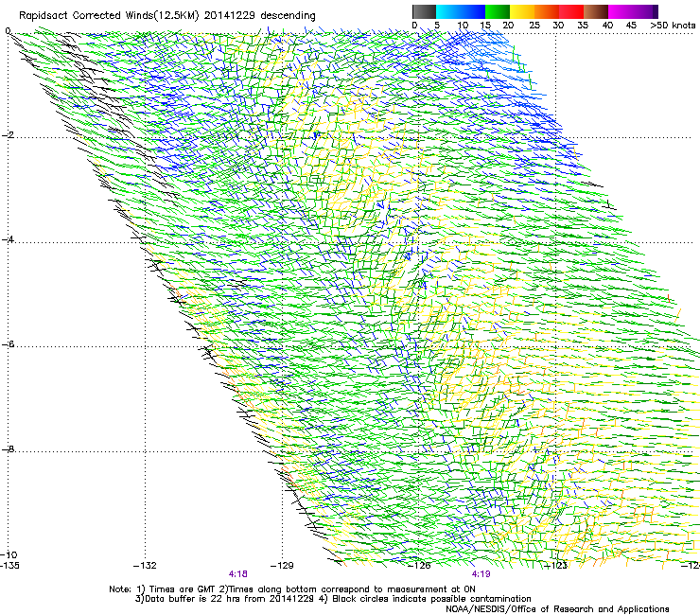Click the cyan-blue 5-15 knots legend band

point(461,11)
